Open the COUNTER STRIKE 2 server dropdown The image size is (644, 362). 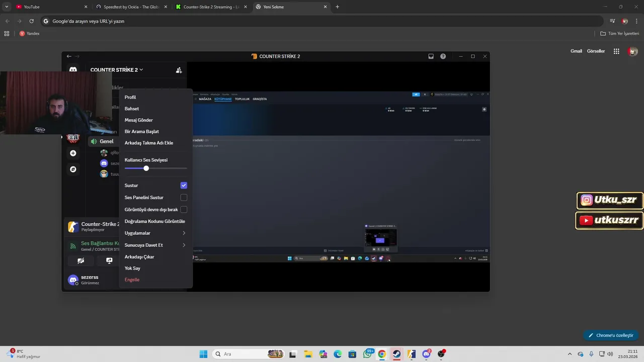(x=117, y=70)
